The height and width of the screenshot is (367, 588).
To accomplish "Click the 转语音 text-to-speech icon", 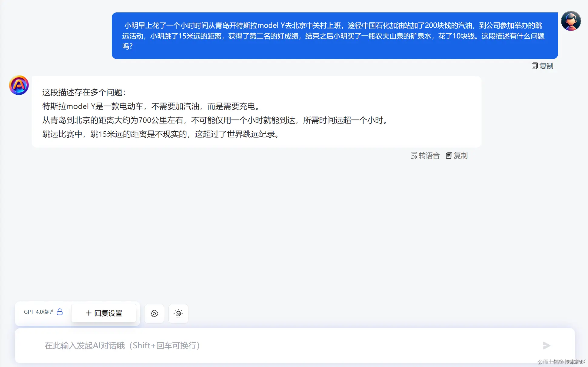I will click(x=414, y=155).
